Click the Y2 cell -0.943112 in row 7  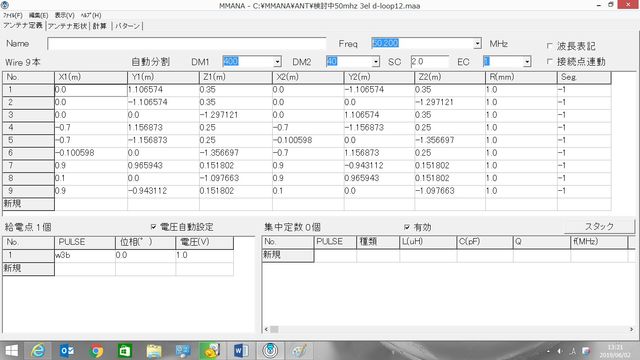[x=379, y=166]
